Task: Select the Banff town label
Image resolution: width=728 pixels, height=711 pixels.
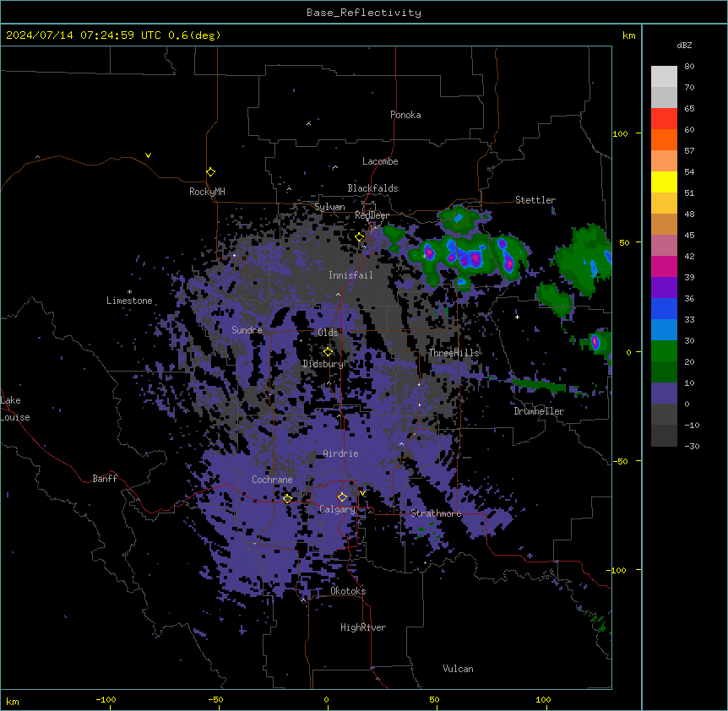Action: click(105, 479)
